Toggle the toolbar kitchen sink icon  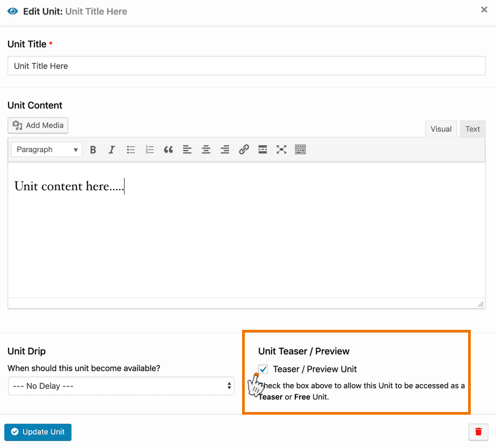(x=300, y=149)
